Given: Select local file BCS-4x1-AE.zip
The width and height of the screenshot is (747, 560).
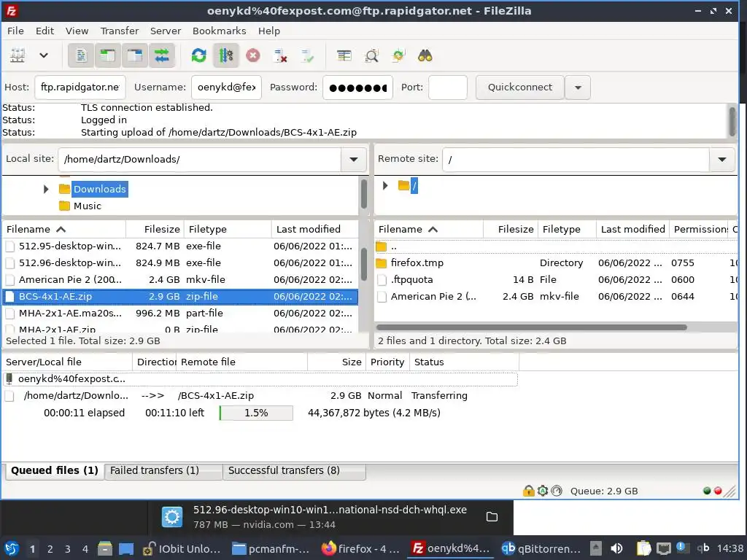Looking at the screenshot, I should pos(180,296).
